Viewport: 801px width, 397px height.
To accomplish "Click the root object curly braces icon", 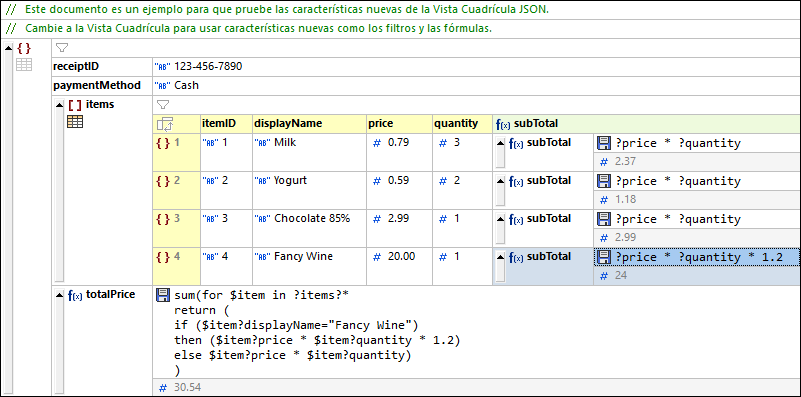I will coord(23,49).
